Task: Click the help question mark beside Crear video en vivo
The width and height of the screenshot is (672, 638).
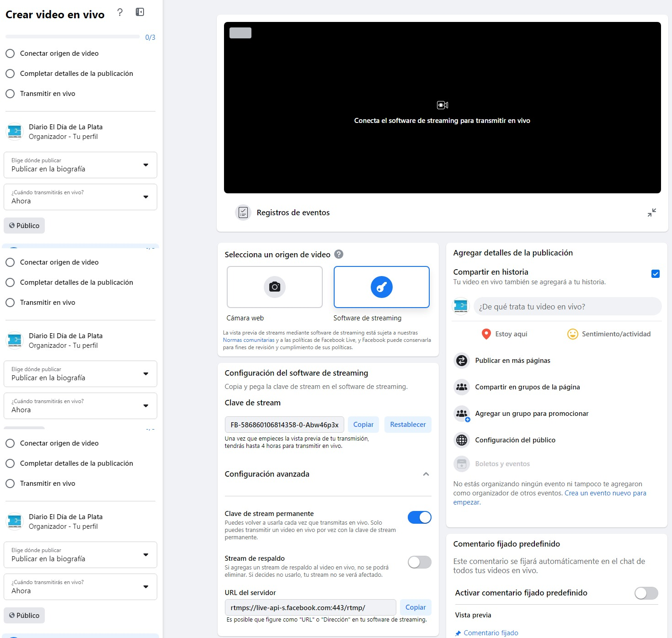Action: pyautogui.click(x=120, y=12)
